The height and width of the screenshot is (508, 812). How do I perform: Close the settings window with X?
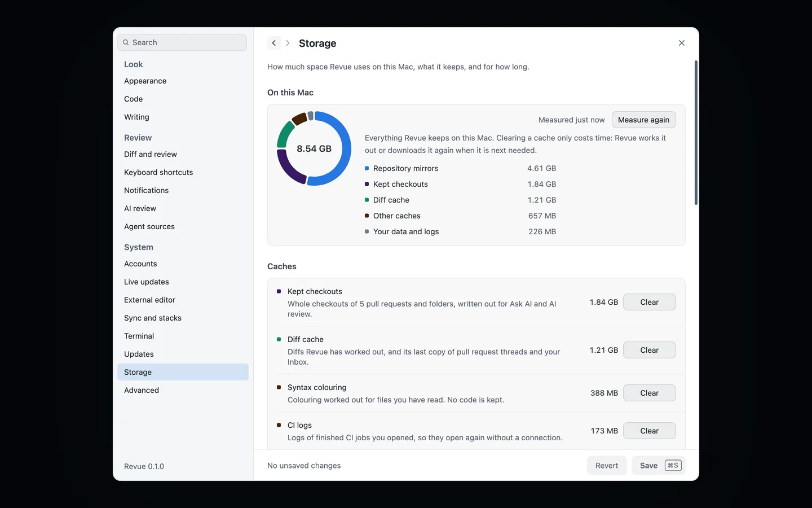click(x=682, y=43)
